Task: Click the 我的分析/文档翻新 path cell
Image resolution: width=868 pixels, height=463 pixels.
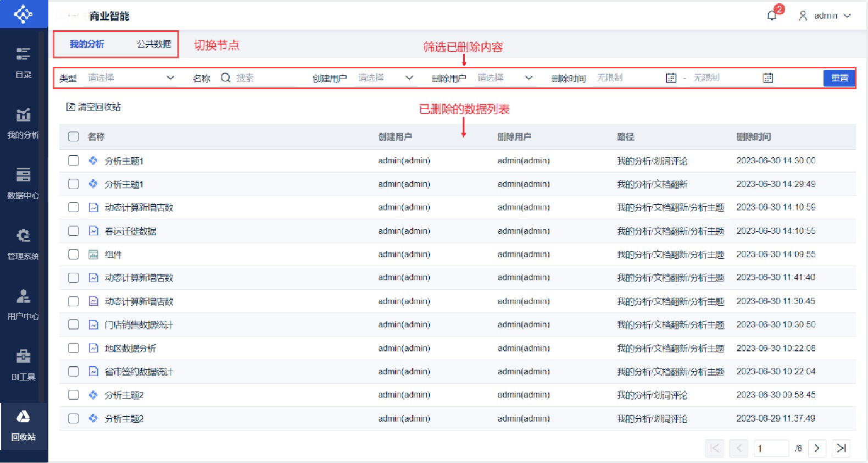Action: coord(652,184)
